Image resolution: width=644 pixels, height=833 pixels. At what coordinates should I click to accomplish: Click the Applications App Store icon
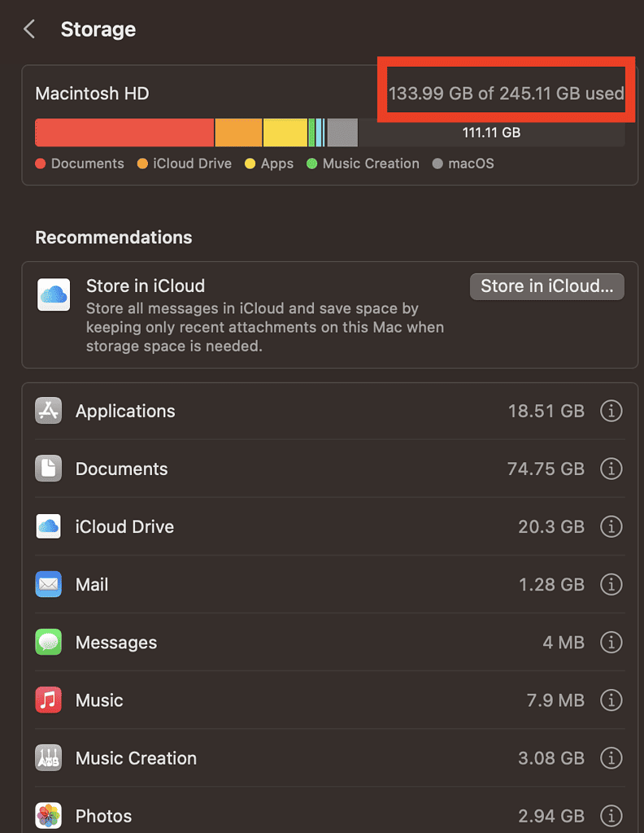(49, 411)
